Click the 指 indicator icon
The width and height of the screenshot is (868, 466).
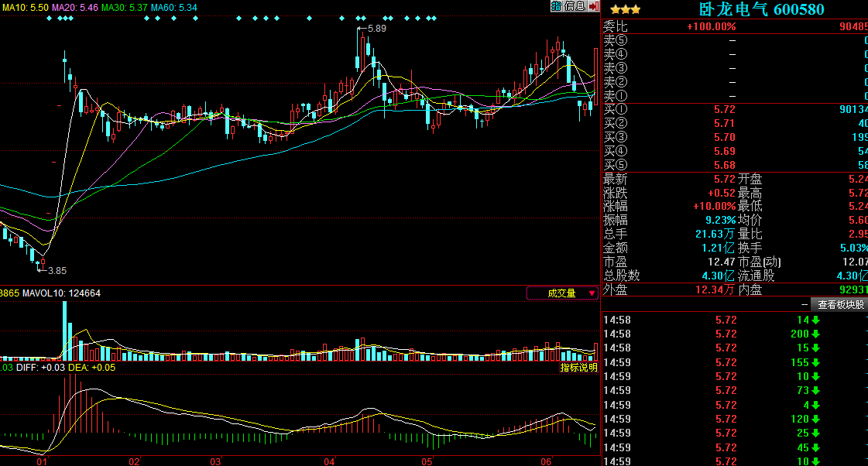(556, 6)
